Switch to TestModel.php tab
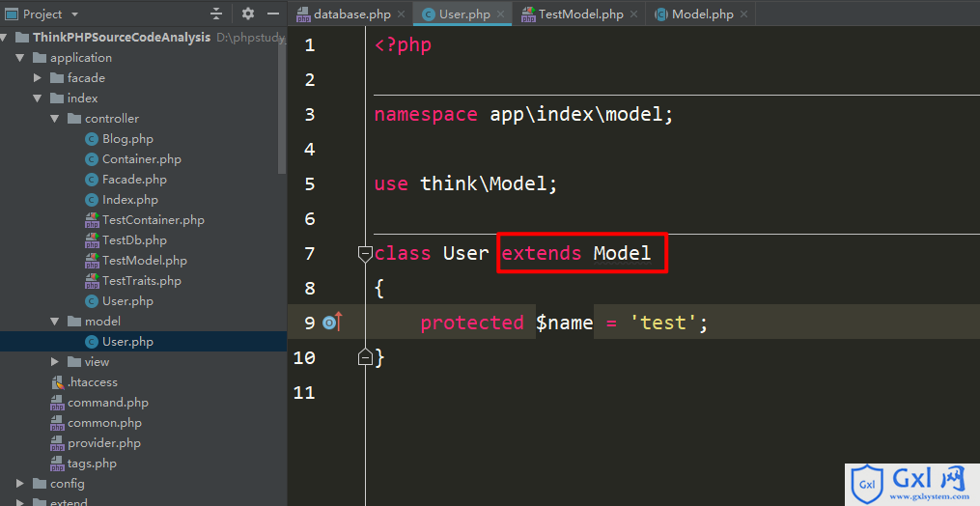 pos(580,14)
